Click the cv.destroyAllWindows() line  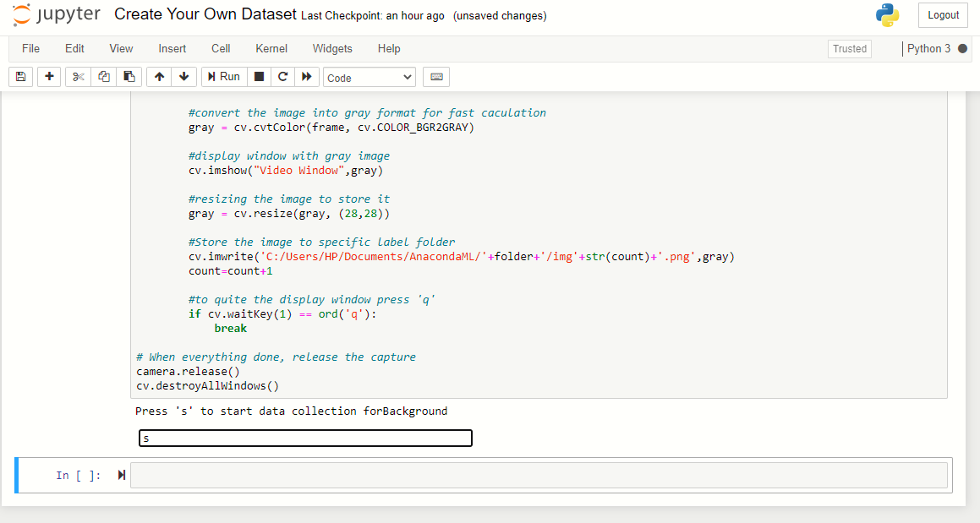pyautogui.click(x=207, y=386)
